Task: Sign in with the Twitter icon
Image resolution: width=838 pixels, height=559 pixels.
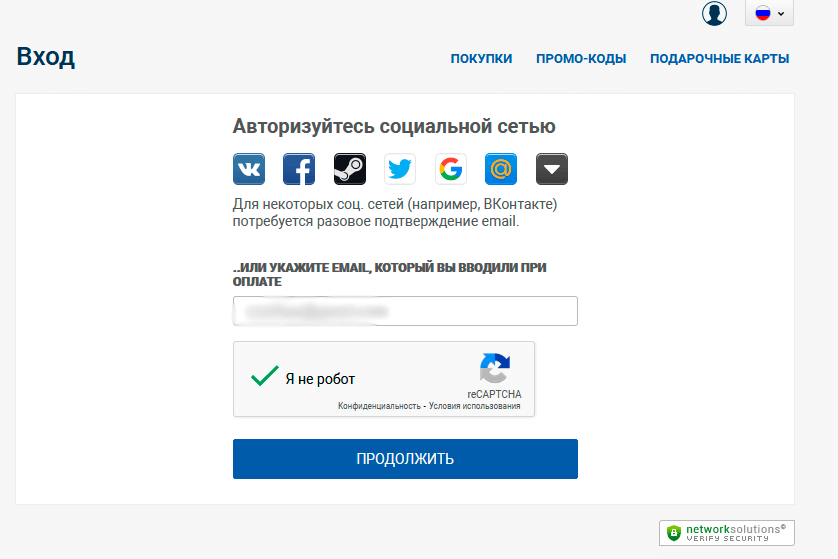Action: point(400,169)
